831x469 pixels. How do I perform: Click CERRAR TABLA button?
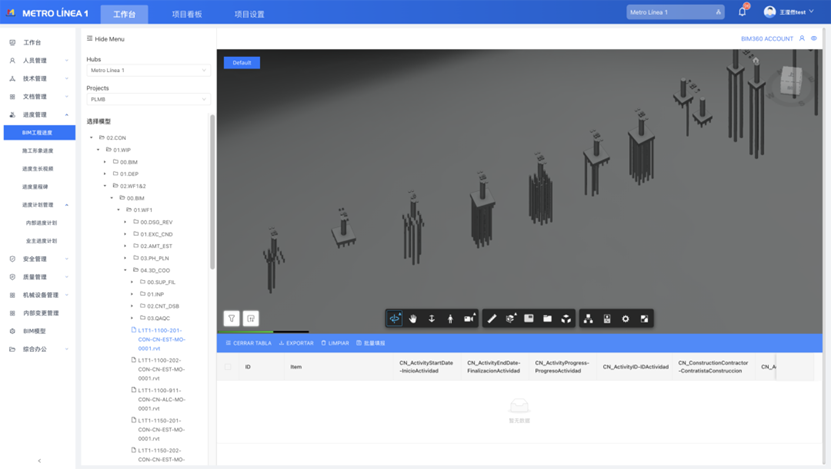[x=249, y=343]
